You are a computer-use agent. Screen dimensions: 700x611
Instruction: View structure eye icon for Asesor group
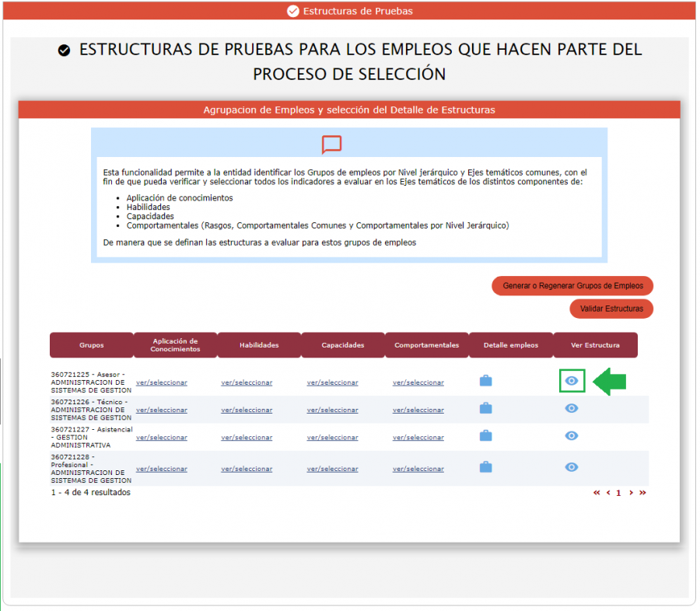pyautogui.click(x=572, y=381)
